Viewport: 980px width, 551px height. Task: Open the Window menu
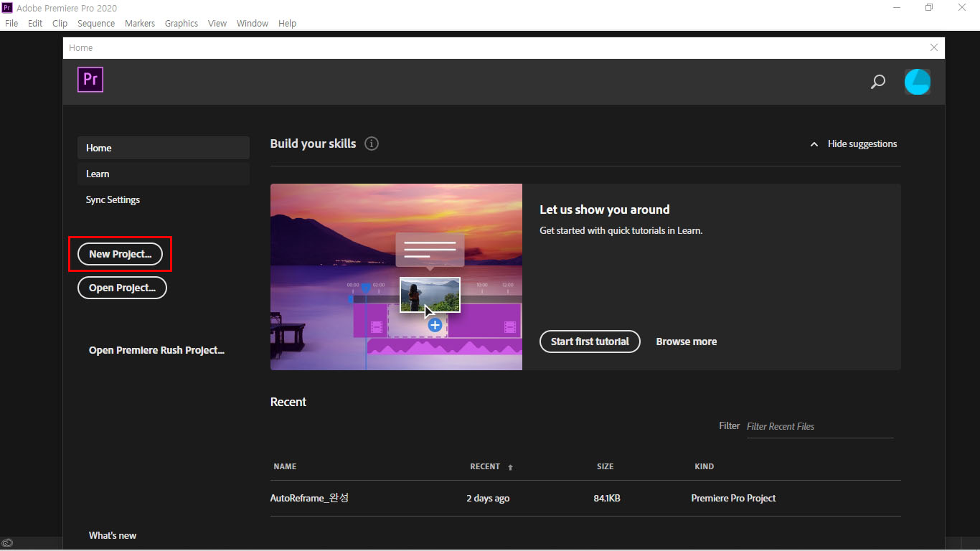coord(253,23)
